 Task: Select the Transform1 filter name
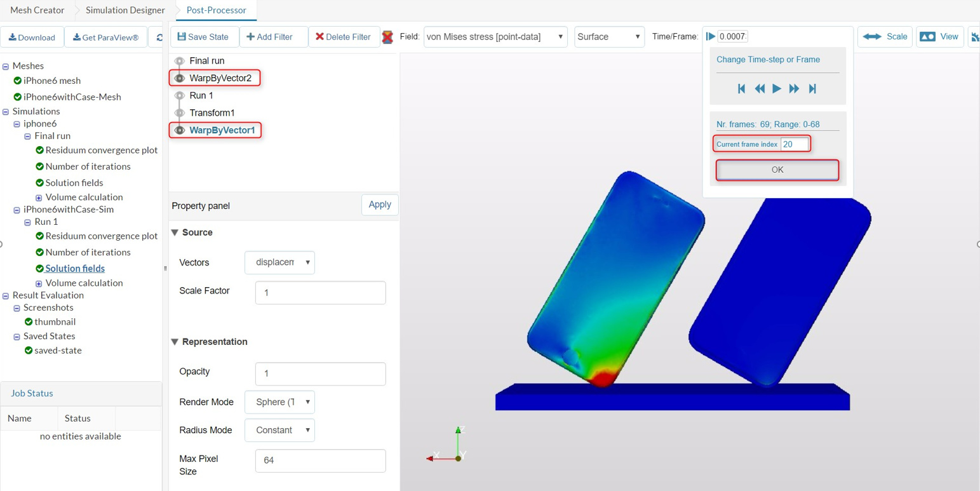tap(212, 113)
